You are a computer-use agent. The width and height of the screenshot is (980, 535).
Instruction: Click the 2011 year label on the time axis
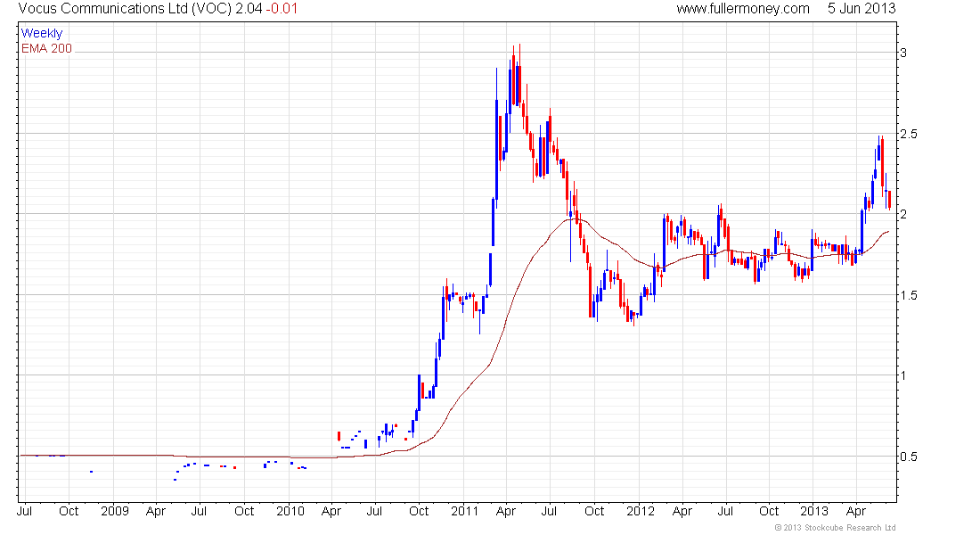tap(464, 511)
